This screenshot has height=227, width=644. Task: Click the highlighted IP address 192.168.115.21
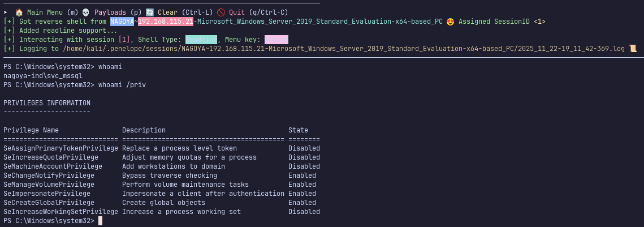(x=166, y=22)
